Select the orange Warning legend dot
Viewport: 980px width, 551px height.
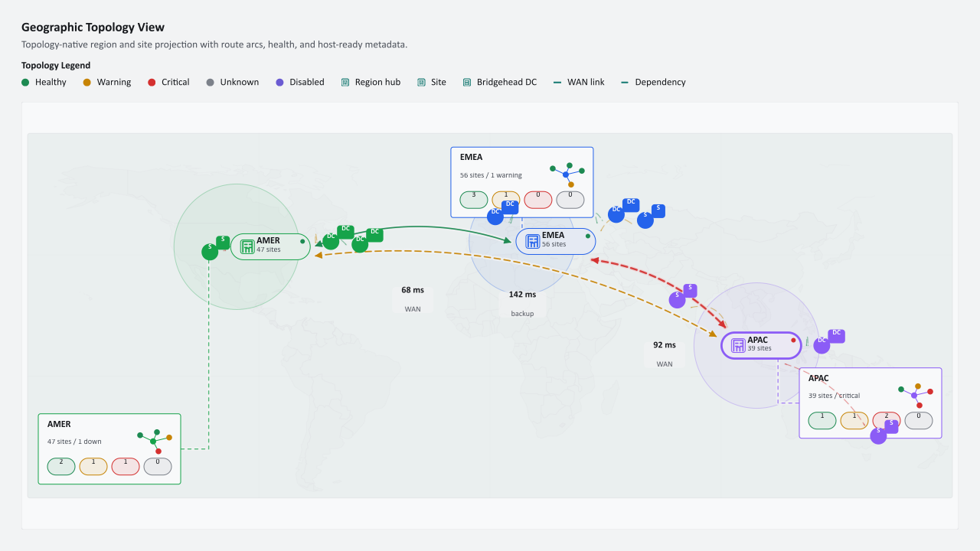pos(87,82)
